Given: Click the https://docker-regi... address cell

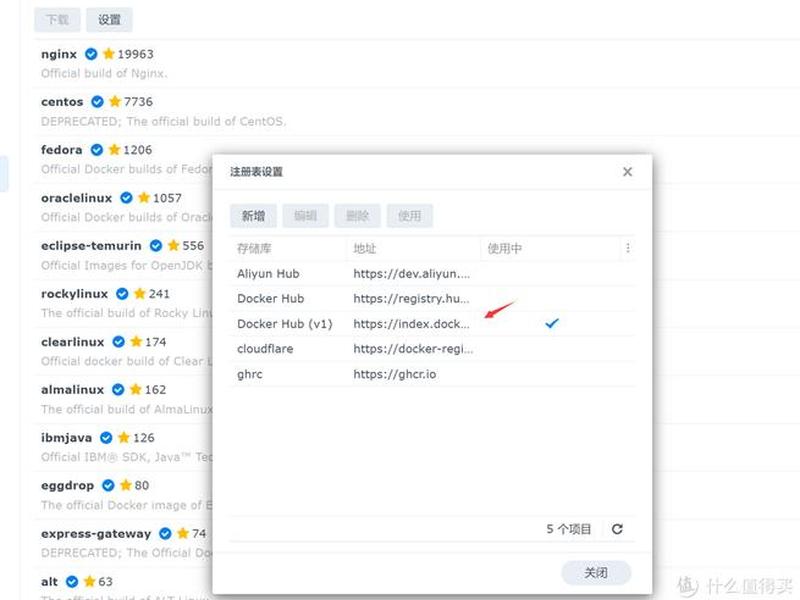Looking at the screenshot, I should (x=413, y=348).
